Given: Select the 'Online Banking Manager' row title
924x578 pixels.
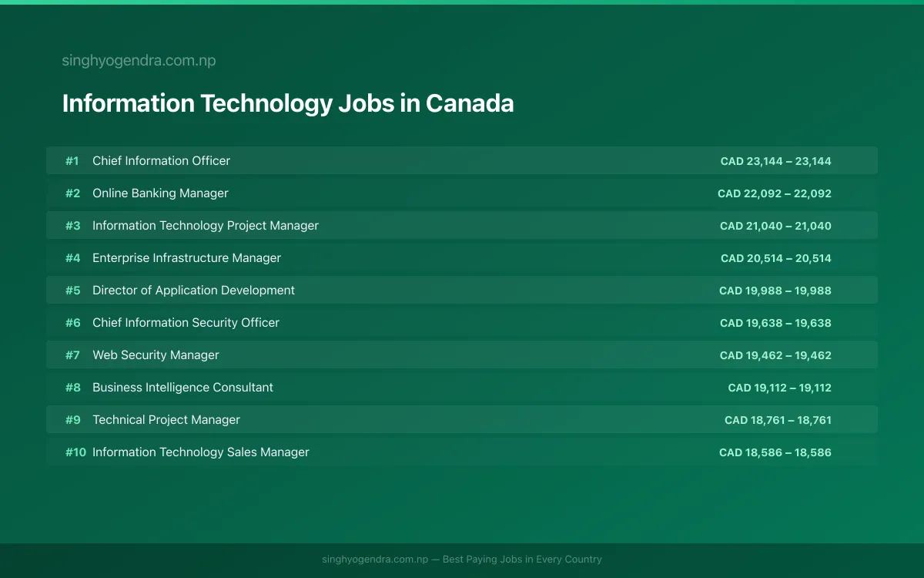Looking at the screenshot, I should pos(160,193).
